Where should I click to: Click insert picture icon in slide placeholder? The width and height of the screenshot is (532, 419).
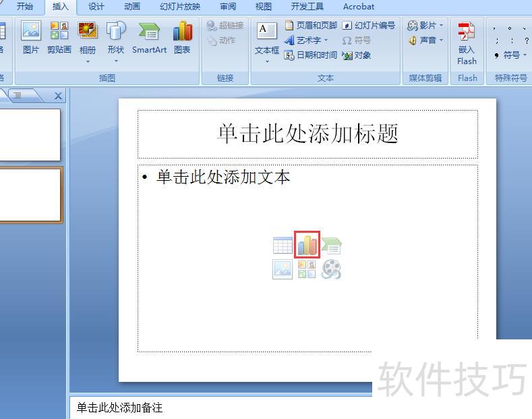point(283,269)
